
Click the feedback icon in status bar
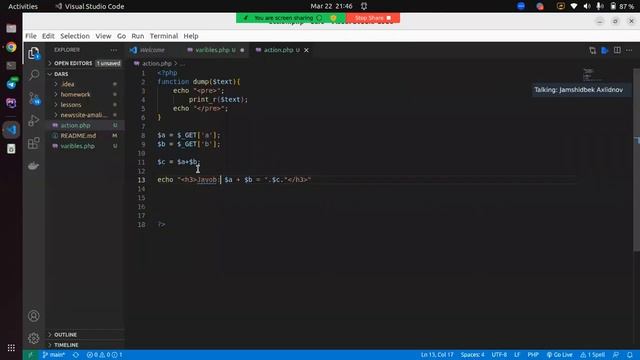(x=616, y=355)
